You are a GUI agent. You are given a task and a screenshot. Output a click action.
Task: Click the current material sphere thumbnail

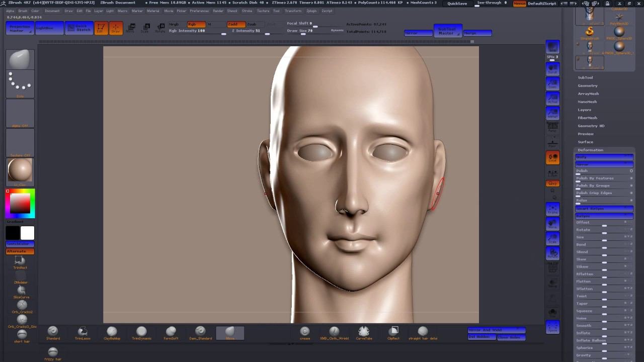point(20,170)
